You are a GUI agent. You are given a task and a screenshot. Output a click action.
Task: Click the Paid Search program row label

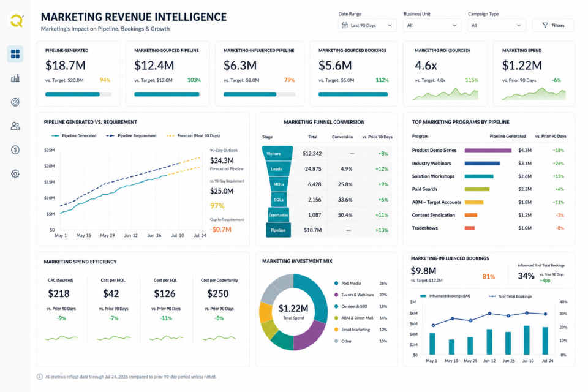click(x=424, y=189)
